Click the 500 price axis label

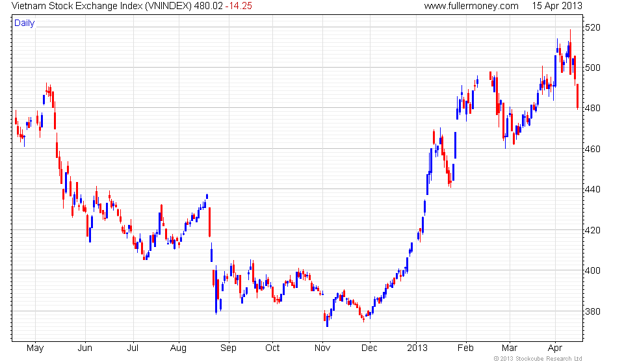click(x=592, y=68)
